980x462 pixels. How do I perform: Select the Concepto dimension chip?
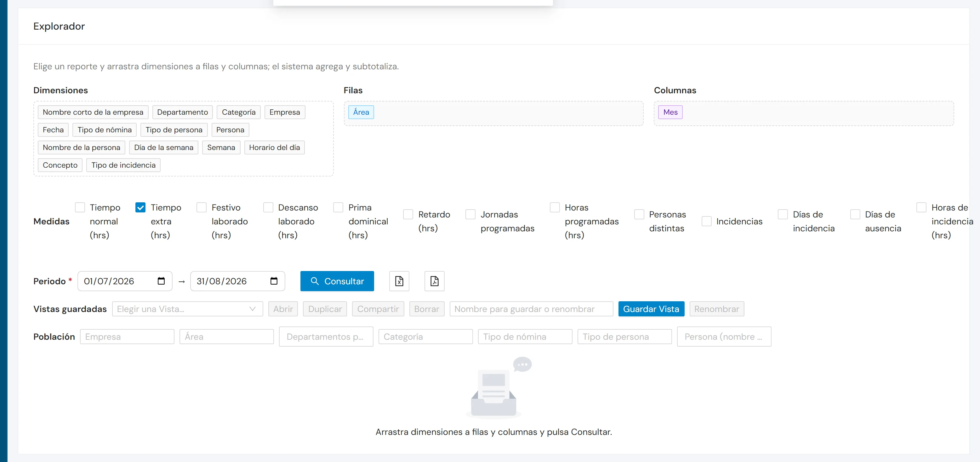[60, 165]
